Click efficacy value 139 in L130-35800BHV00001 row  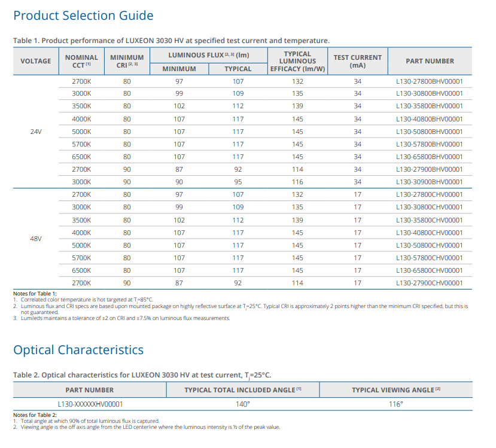[297, 106]
